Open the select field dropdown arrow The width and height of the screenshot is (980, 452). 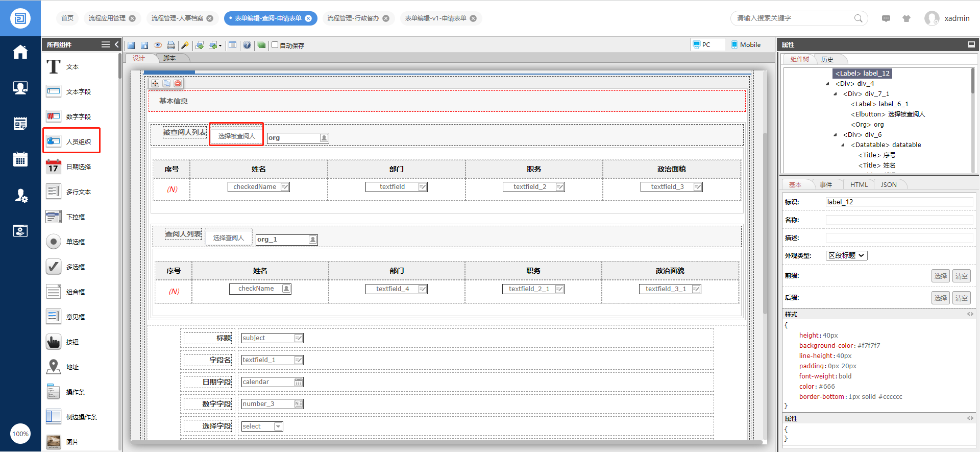(278, 426)
